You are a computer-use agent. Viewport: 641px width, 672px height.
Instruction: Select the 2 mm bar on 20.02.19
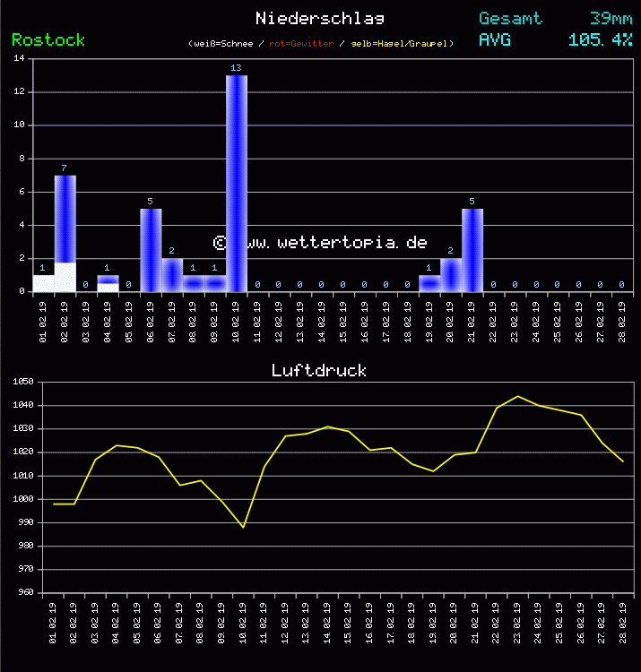[x=451, y=275]
